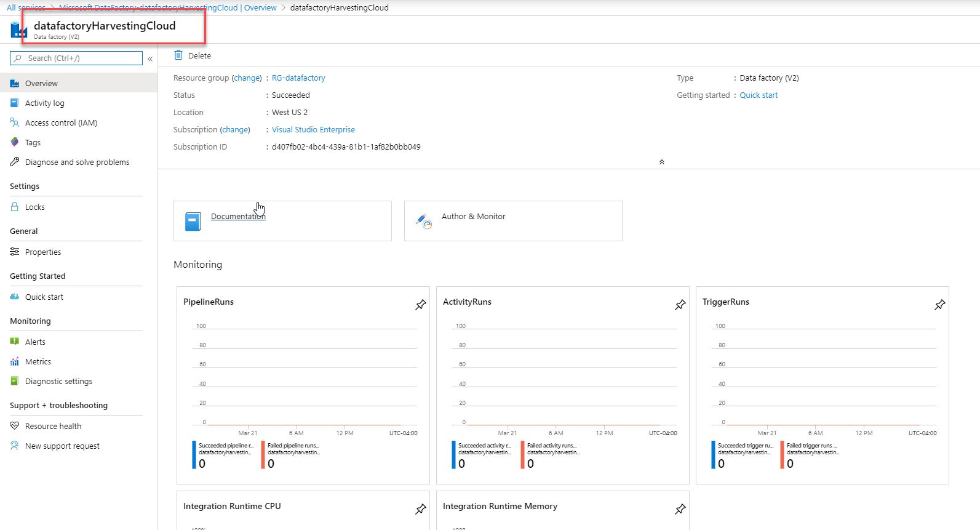The image size is (980, 530).
Task: Click the Overview sidebar icon
Action: click(15, 84)
